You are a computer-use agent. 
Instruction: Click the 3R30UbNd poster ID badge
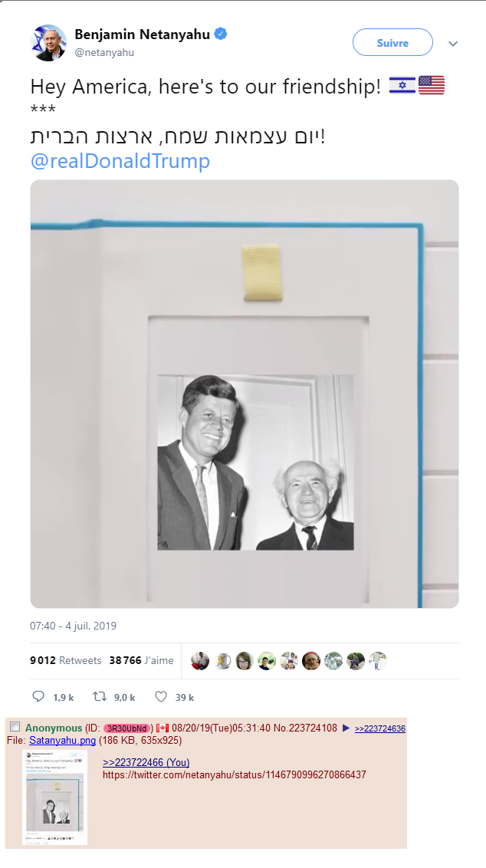click(x=126, y=728)
